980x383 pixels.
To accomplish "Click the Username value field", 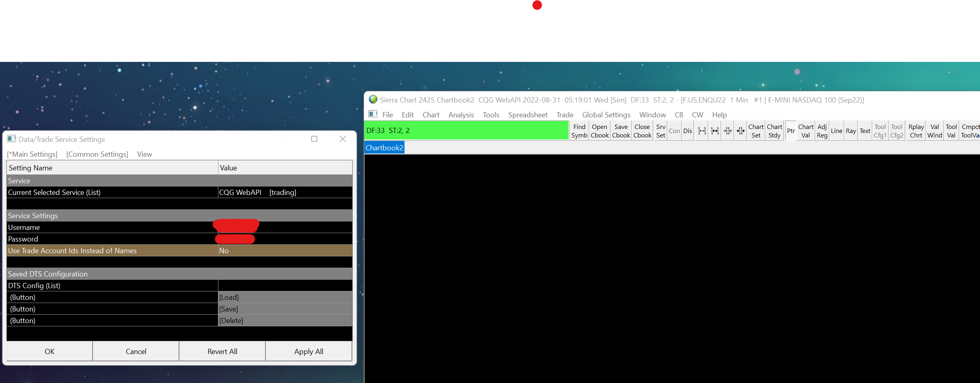I will tap(285, 227).
